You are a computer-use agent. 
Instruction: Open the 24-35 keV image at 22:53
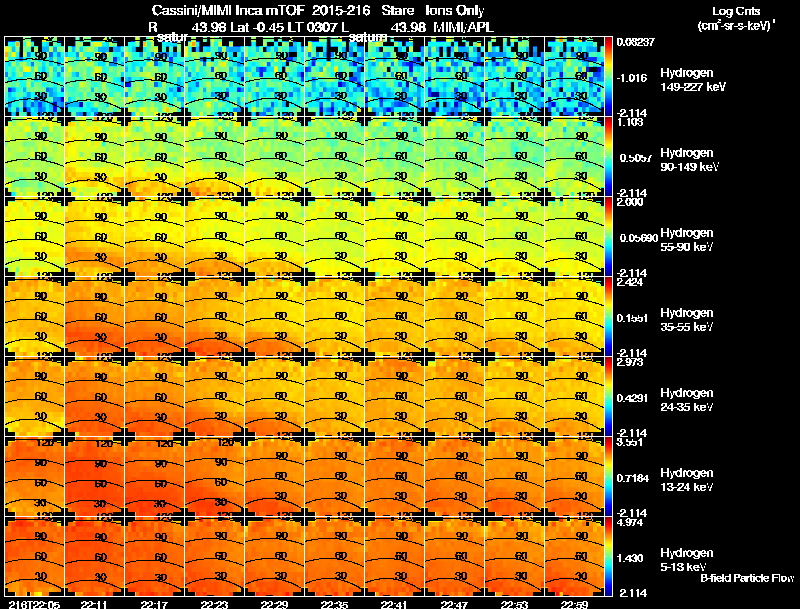click(x=514, y=397)
